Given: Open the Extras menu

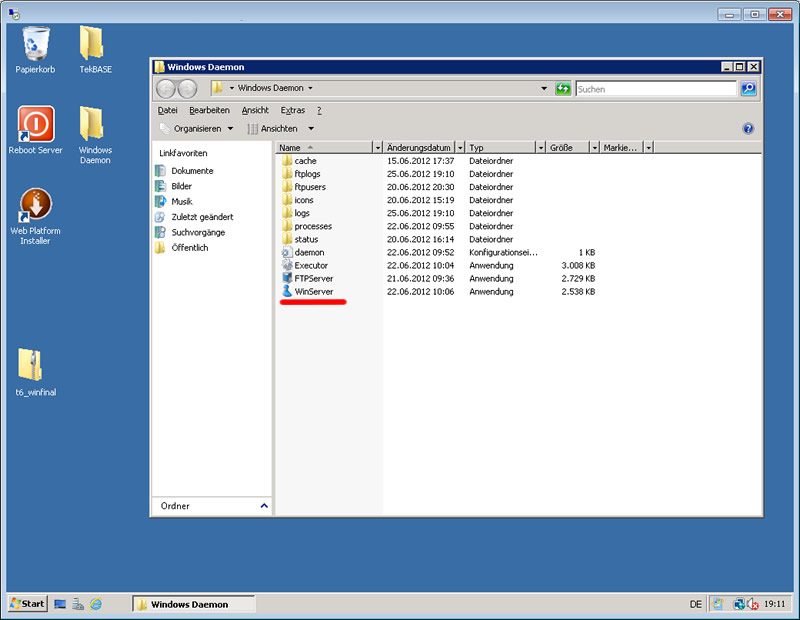Looking at the screenshot, I should click(x=293, y=110).
